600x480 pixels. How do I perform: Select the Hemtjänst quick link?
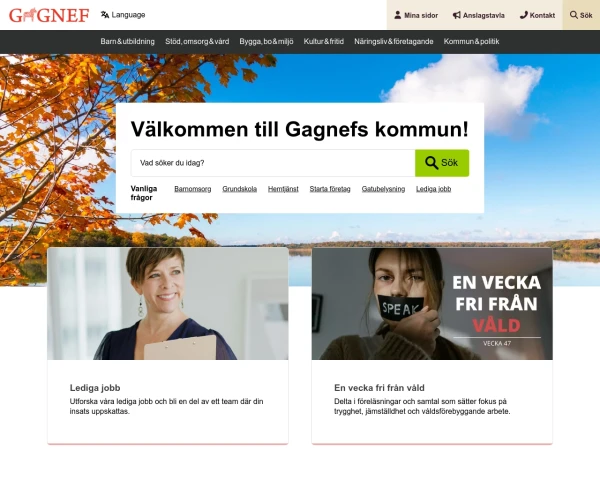coord(283,189)
